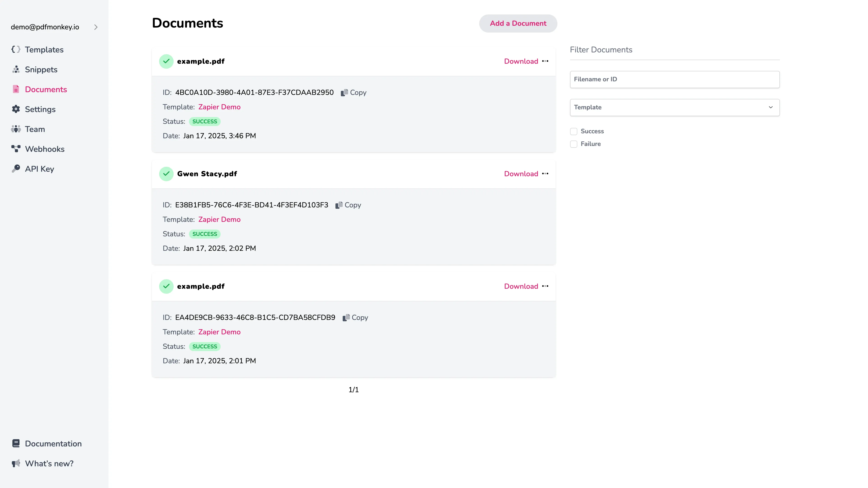Open the options menu for Gwen Stacy.pdf
Viewport: 868px width, 488px height.
[546, 174]
